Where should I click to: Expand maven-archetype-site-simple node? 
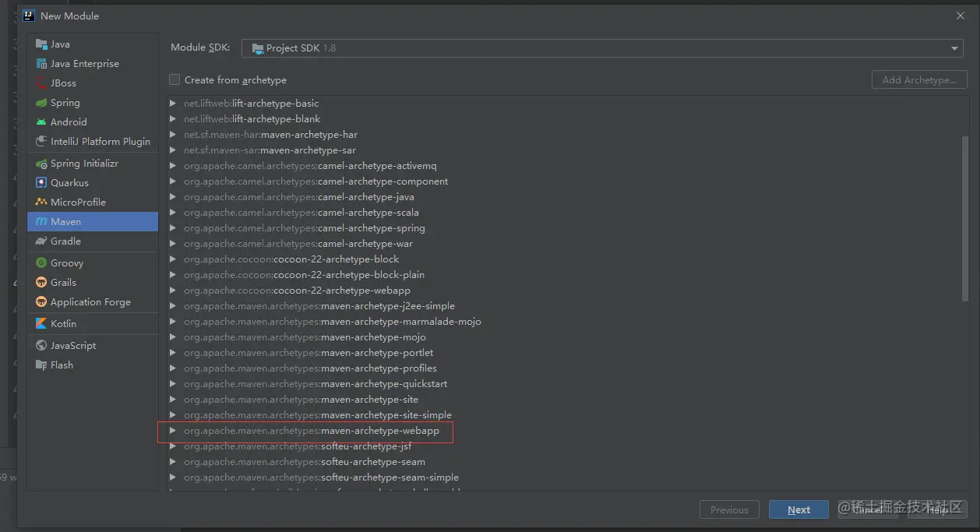click(173, 415)
